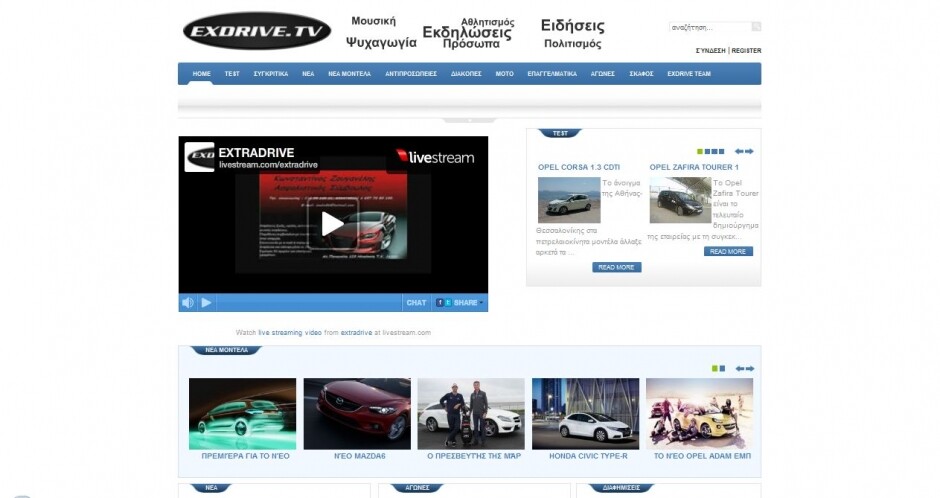This screenshot has width=940, height=498.
Task: Click the search submit icon
Action: pyautogui.click(x=757, y=26)
